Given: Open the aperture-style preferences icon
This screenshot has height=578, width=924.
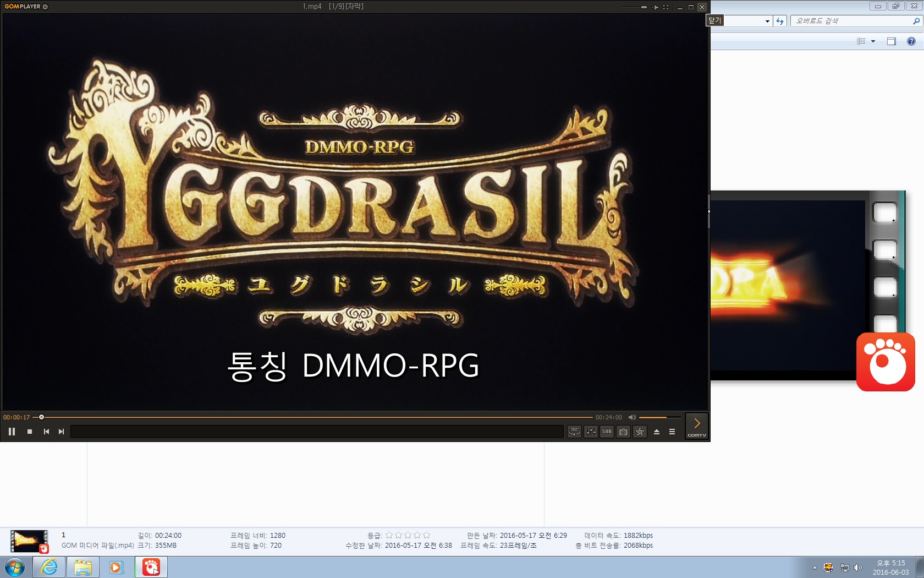Looking at the screenshot, I should 640,432.
